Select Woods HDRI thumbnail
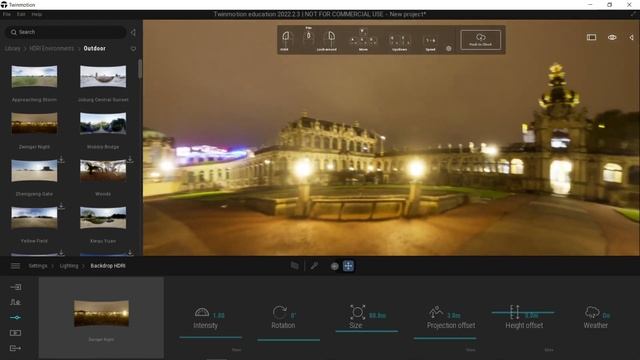This screenshot has width=640, height=360. [x=103, y=171]
